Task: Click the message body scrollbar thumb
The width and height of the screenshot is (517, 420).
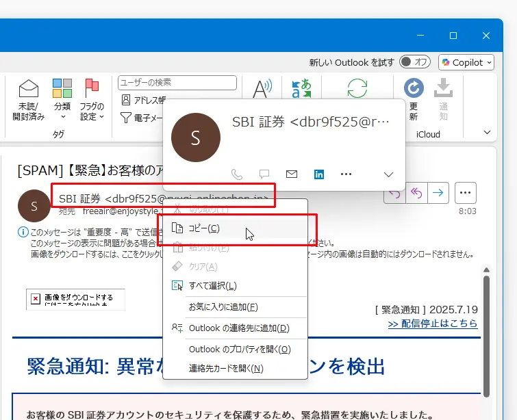Action: pos(486,336)
